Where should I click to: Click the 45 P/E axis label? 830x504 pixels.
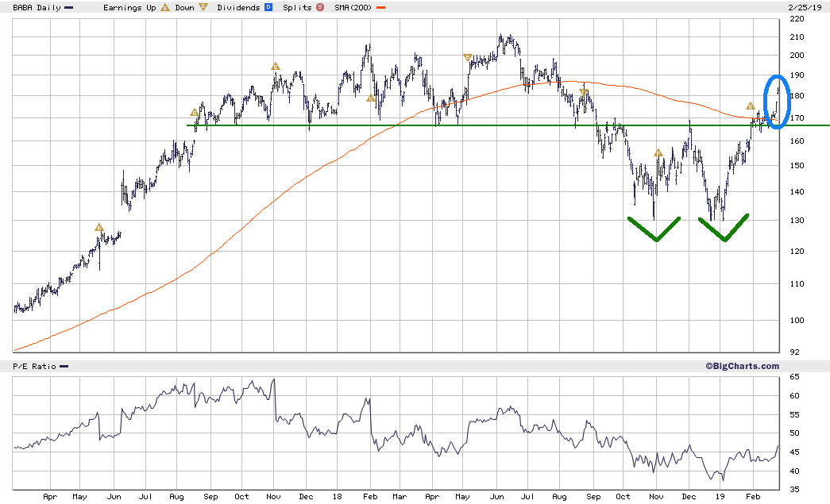point(794,452)
